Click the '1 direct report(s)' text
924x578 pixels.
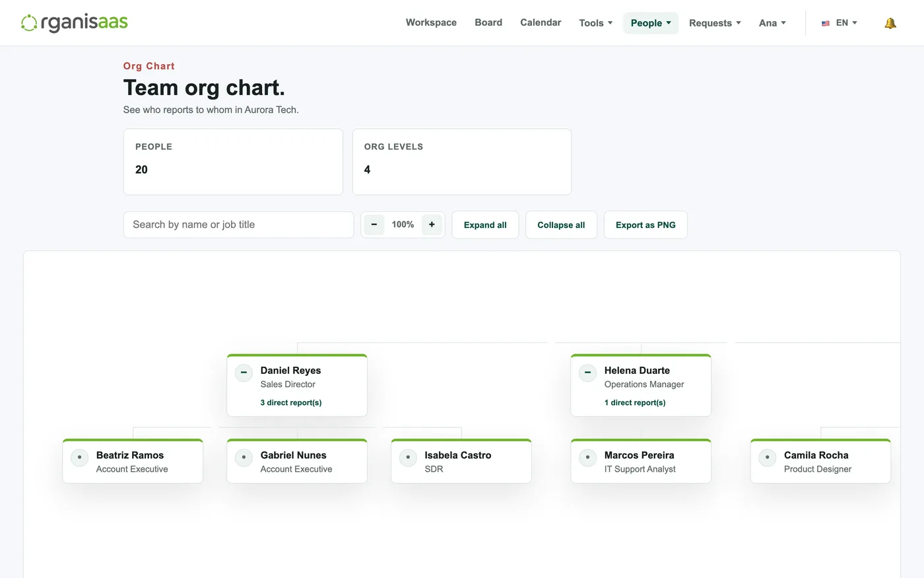(x=635, y=402)
